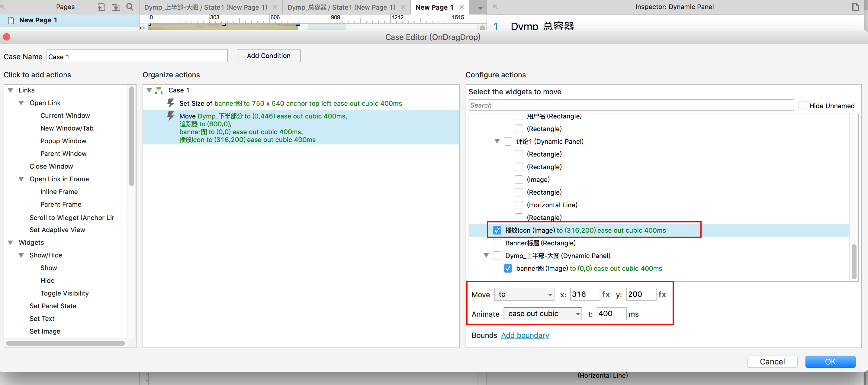Click the fx icon beside y field

coord(662,294)
